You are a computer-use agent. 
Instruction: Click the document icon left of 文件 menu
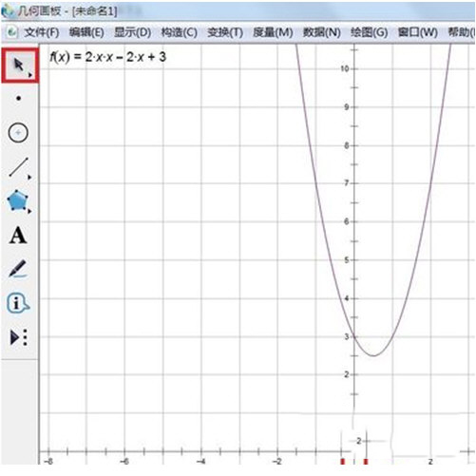pos(12,32)
